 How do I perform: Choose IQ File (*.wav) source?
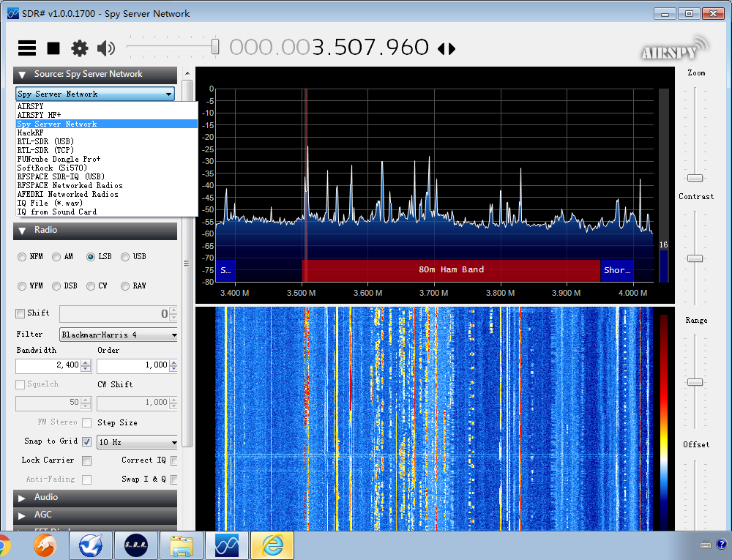point(107,203)
